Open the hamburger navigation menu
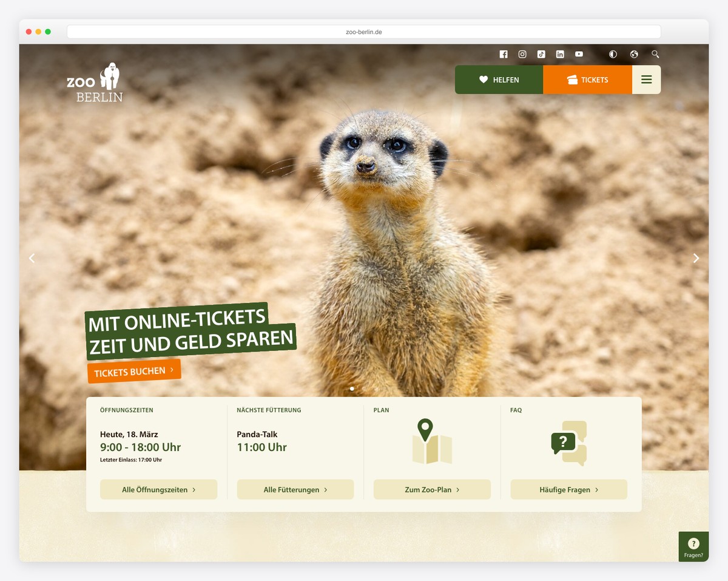 pyautogui.click(x=646, y=80)
